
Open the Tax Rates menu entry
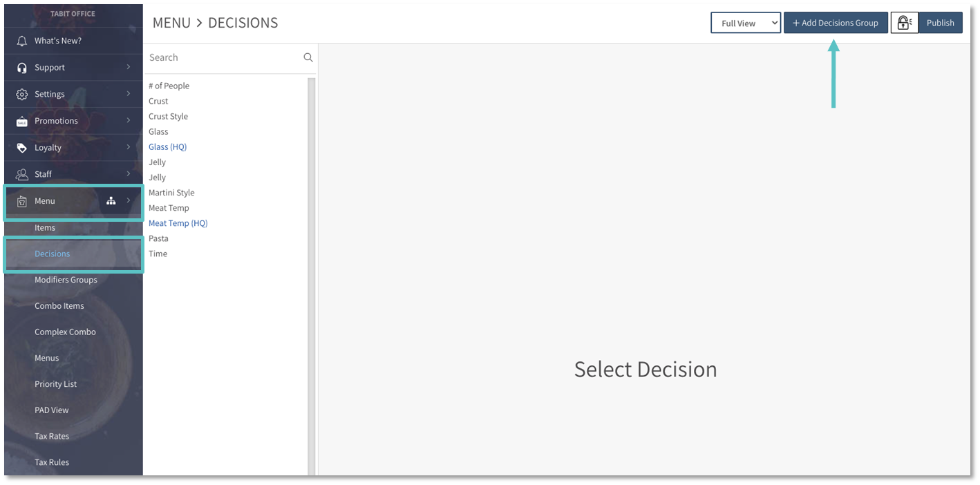click(52, 436)
